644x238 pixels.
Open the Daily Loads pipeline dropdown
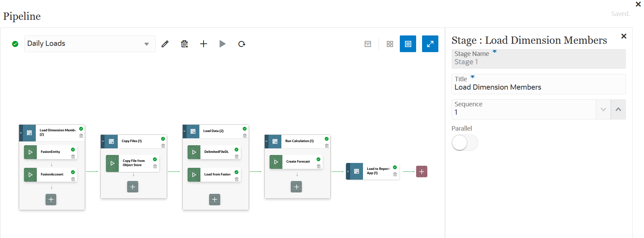coord(146,43)
